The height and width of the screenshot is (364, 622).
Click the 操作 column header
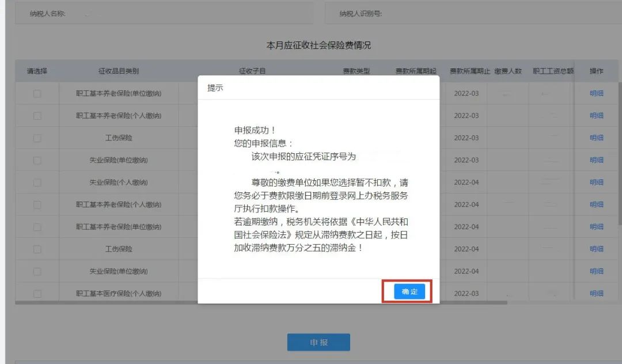596,71
